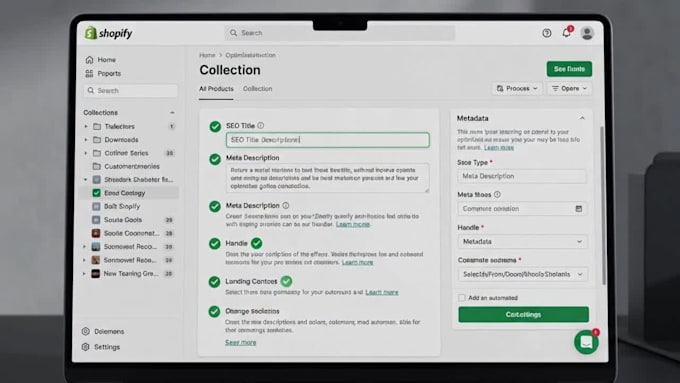Viewport: 680px width, 383px height.
Task: Click the info icon beside Meta filoos
Action: tap(497, 195)
